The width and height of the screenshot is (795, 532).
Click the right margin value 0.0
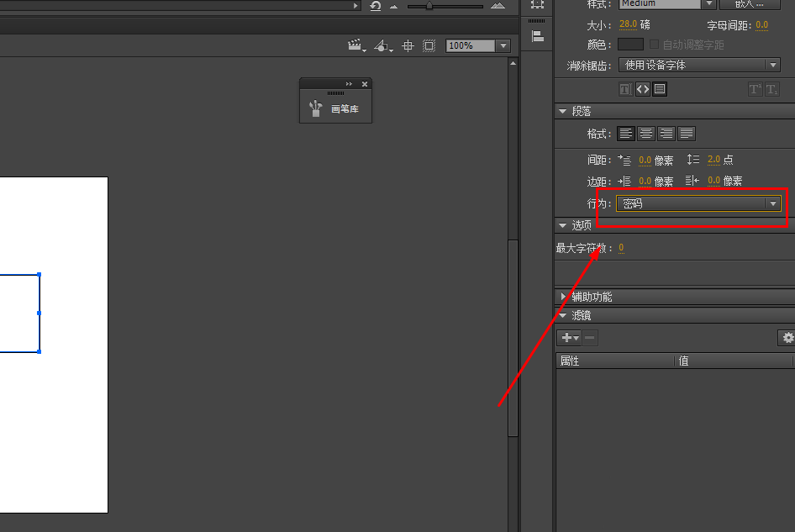713,181
